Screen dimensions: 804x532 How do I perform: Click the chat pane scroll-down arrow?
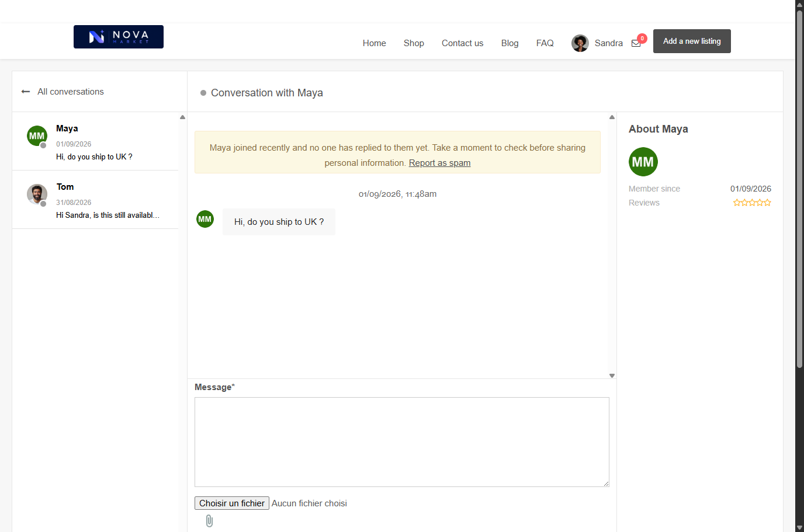coord(612,375)
